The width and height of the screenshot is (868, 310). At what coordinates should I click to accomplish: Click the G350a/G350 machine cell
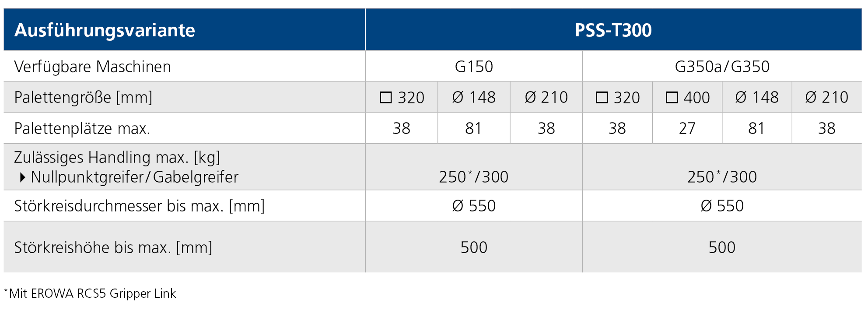(722, 67)
